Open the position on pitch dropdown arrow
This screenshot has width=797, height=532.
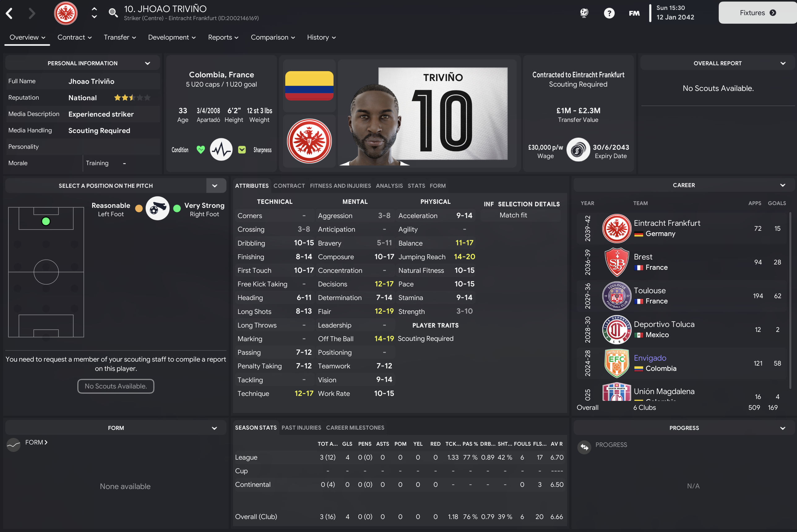click(x=215, y=186)
